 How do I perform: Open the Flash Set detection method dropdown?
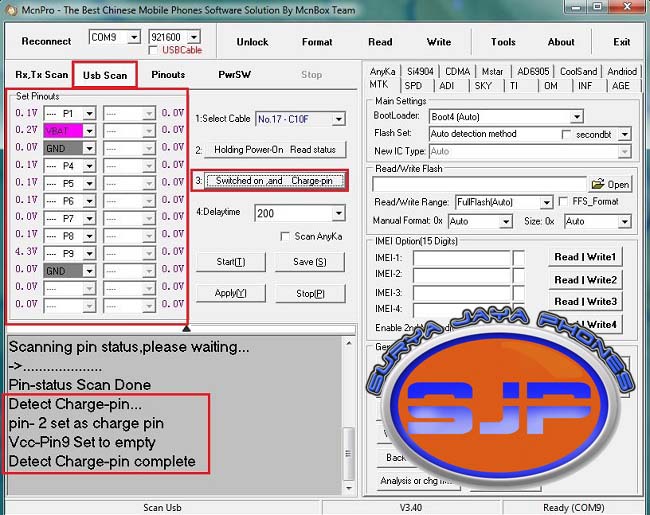[x=624, y=134]
